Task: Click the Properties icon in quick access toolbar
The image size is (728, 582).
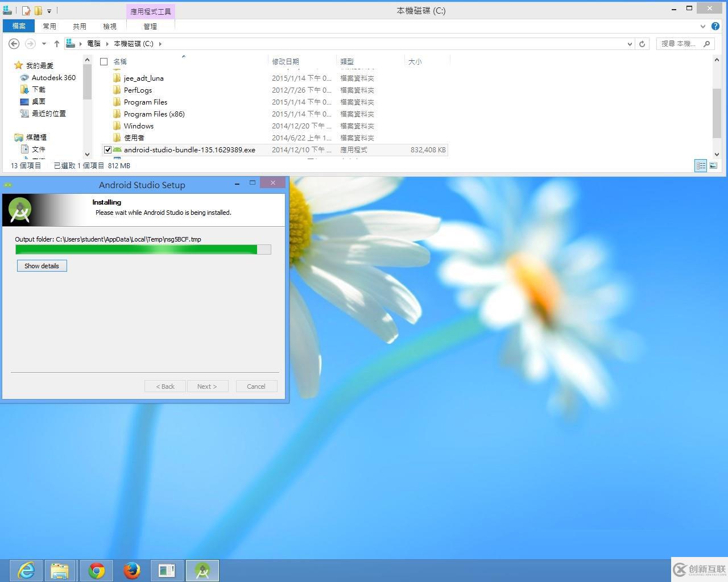Action: pyautogui.click(x=27, y=11)
